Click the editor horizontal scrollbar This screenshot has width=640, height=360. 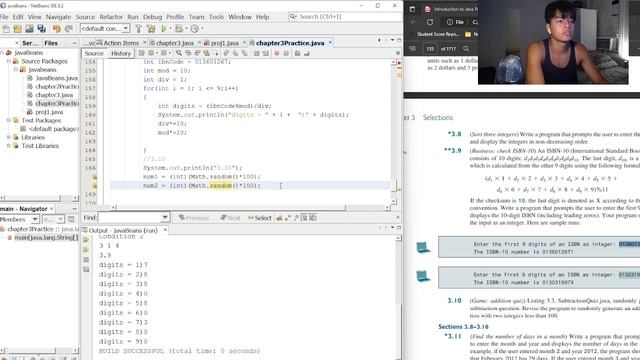click(x=250, y=207)
